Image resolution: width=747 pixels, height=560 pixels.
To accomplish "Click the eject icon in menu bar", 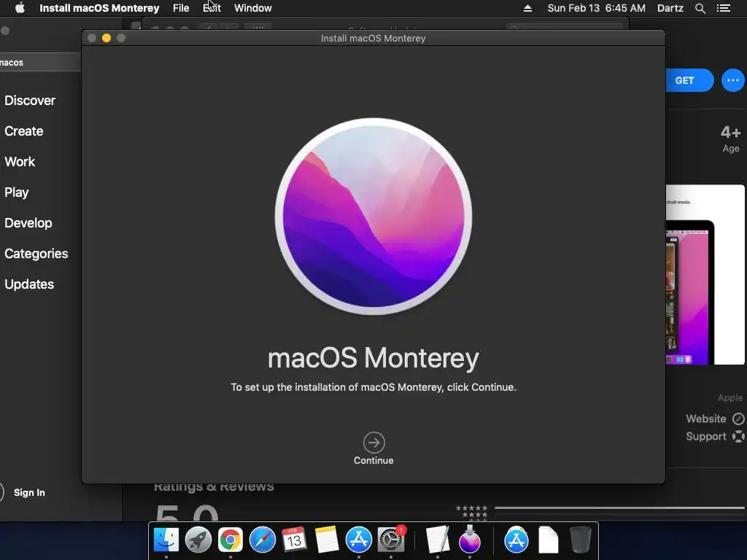I will (527, 8).
